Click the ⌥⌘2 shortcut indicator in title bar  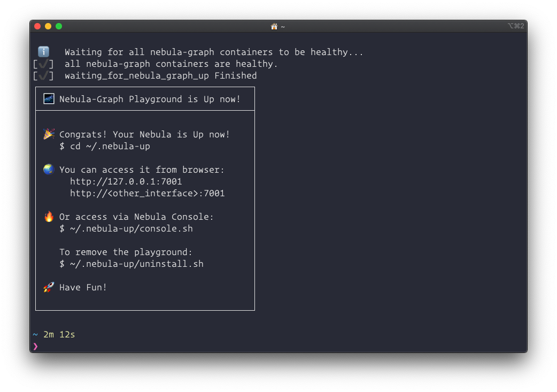(x=515, y=26)
